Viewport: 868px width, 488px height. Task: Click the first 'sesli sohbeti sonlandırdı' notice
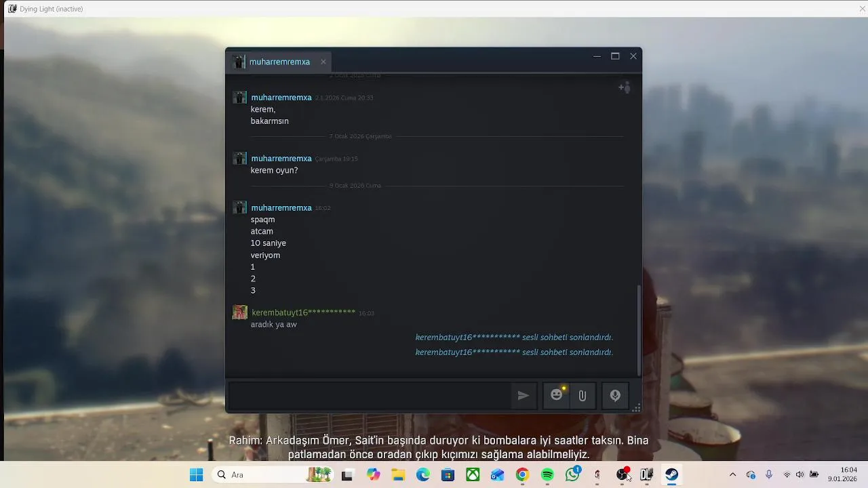point(514,338)
